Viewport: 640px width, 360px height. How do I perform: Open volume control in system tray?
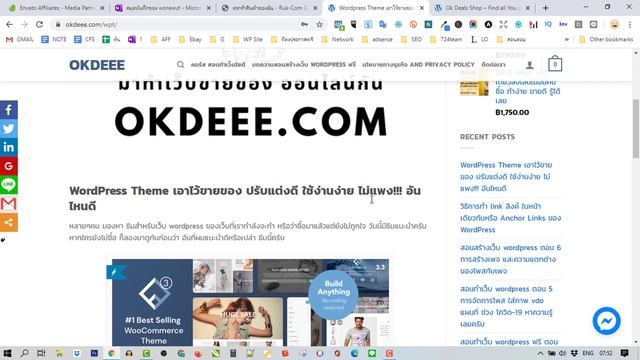tap(563, 353)
